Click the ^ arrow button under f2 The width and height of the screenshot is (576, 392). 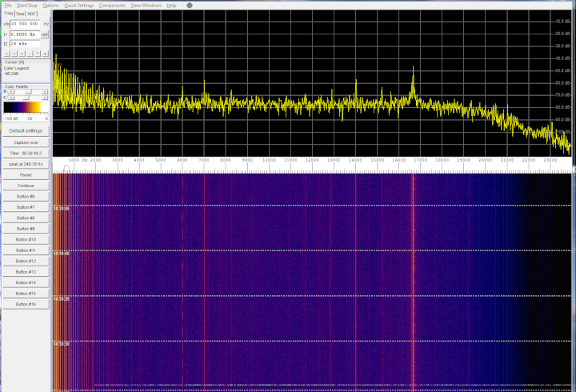point(38,54)
